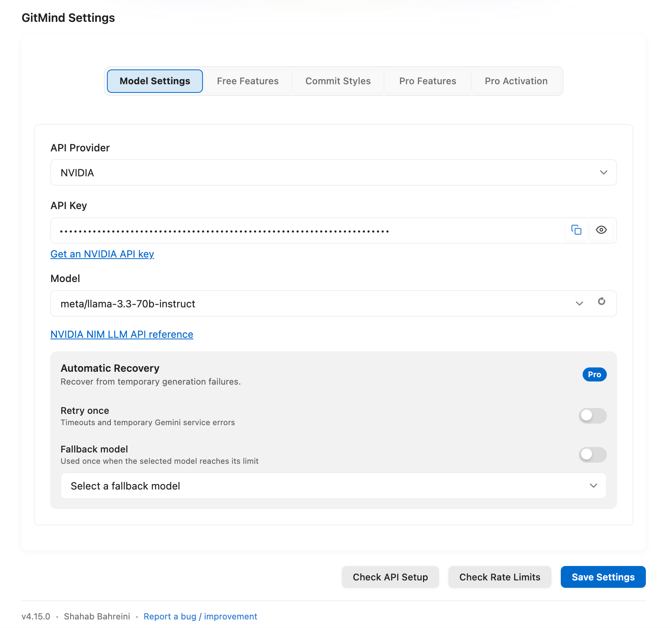Click the version text v4.15.0
Image resolution: width=672 pixels, height=628 pixels.
click(x=36, y=616)
